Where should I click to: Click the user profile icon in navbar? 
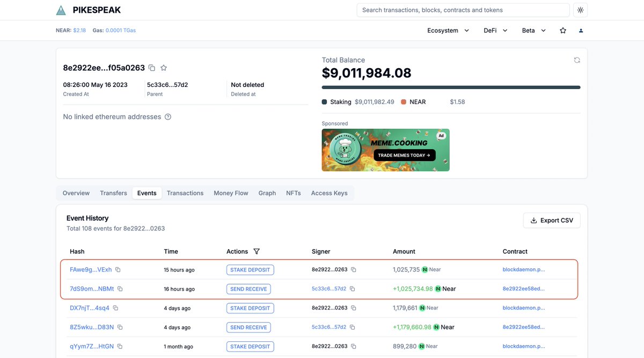pos(581,31)
